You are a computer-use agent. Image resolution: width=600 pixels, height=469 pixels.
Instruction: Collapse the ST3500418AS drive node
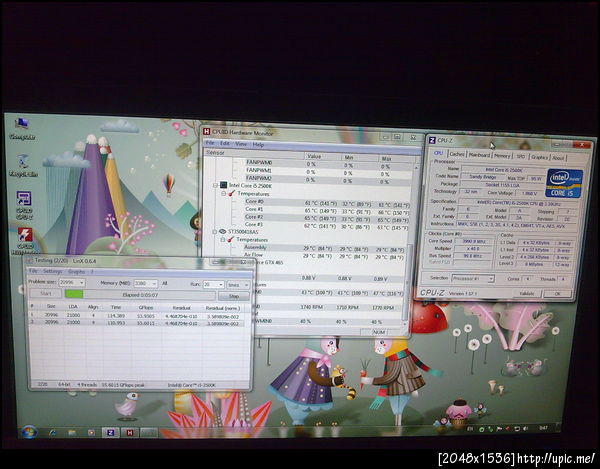[215, 232]
